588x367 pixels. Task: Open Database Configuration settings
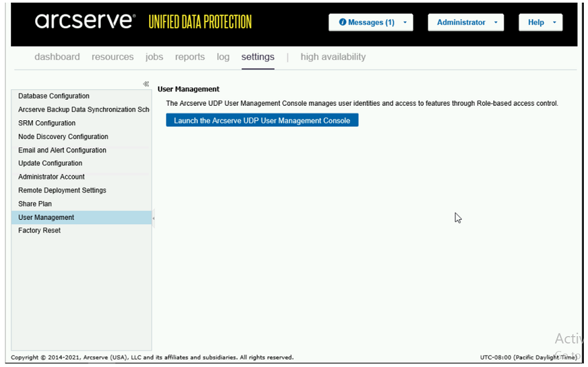pyautogui.click(x=81, y=96)
